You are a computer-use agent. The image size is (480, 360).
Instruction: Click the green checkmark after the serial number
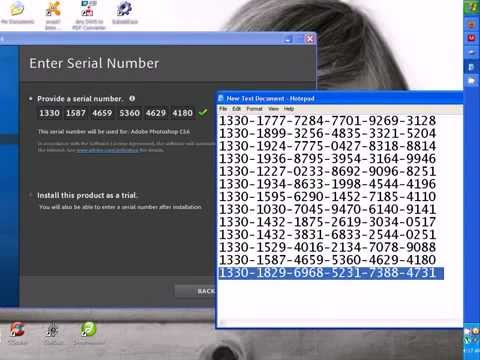[x=203, y=113]
